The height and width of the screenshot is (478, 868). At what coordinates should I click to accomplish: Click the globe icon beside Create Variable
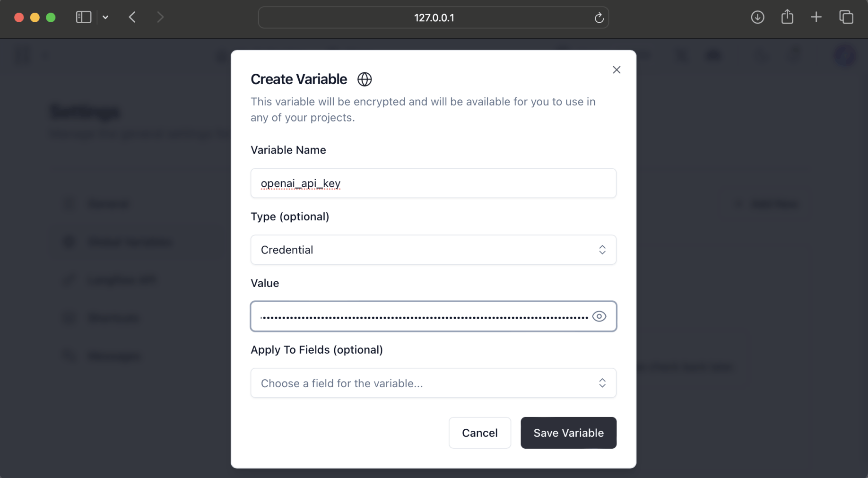(364, 79)
